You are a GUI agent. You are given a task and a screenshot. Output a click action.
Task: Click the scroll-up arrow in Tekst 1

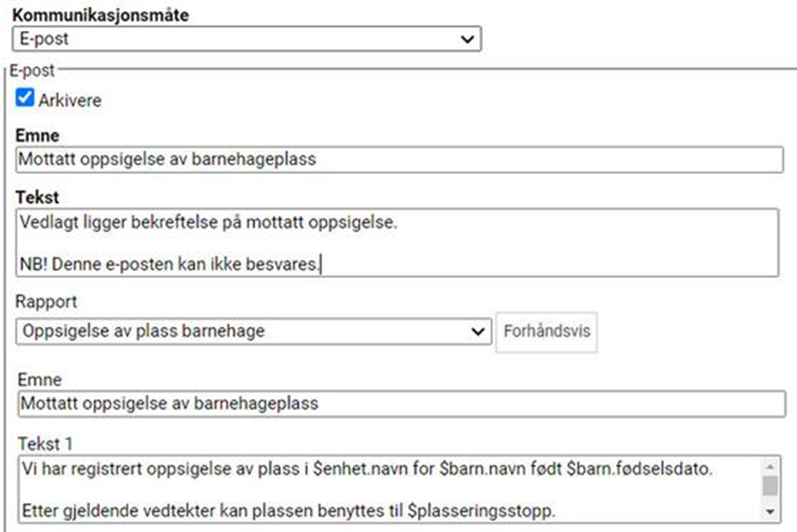coord(771,464)
